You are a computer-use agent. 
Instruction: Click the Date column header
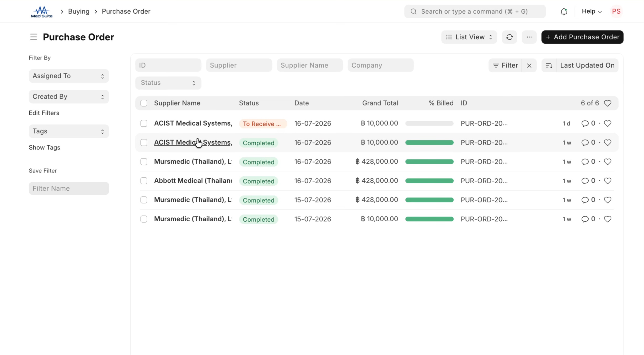coord(302,103)
